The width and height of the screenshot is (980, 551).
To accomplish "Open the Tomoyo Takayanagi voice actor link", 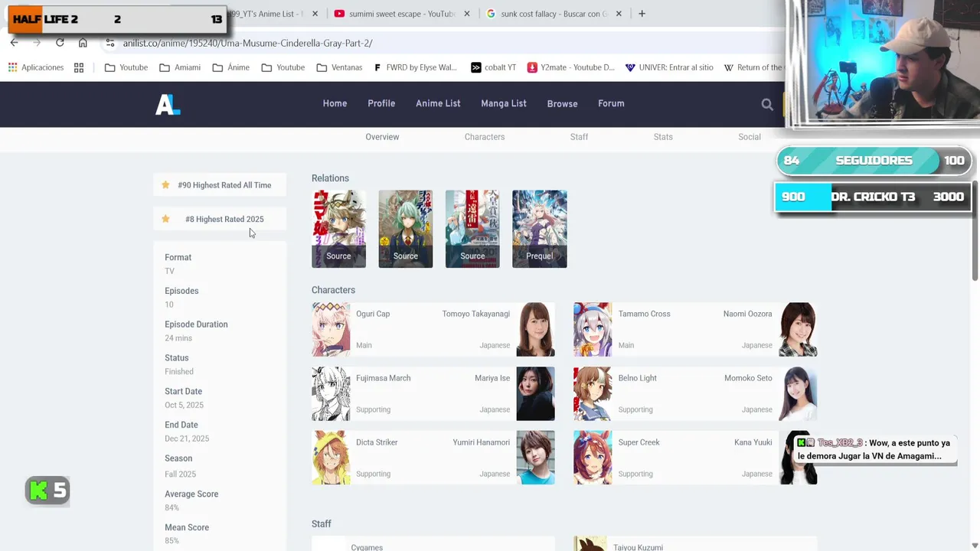I will coord(475,314).
